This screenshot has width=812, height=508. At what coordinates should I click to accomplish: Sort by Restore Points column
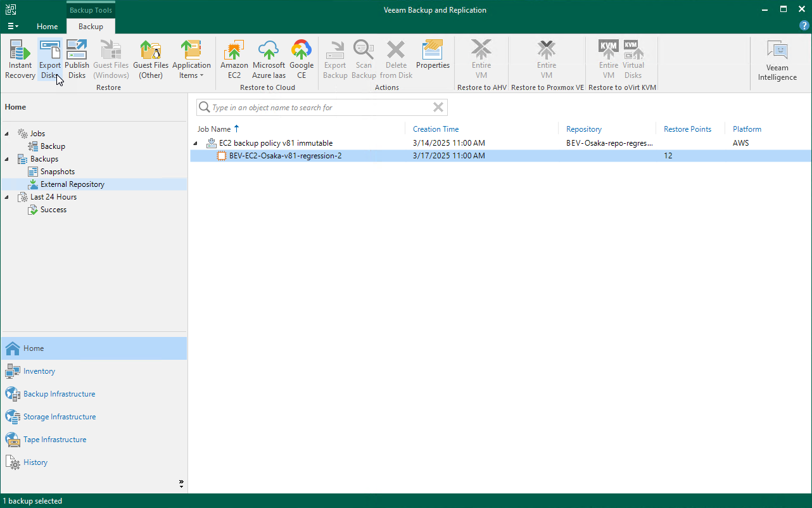(x=687, y=129)
